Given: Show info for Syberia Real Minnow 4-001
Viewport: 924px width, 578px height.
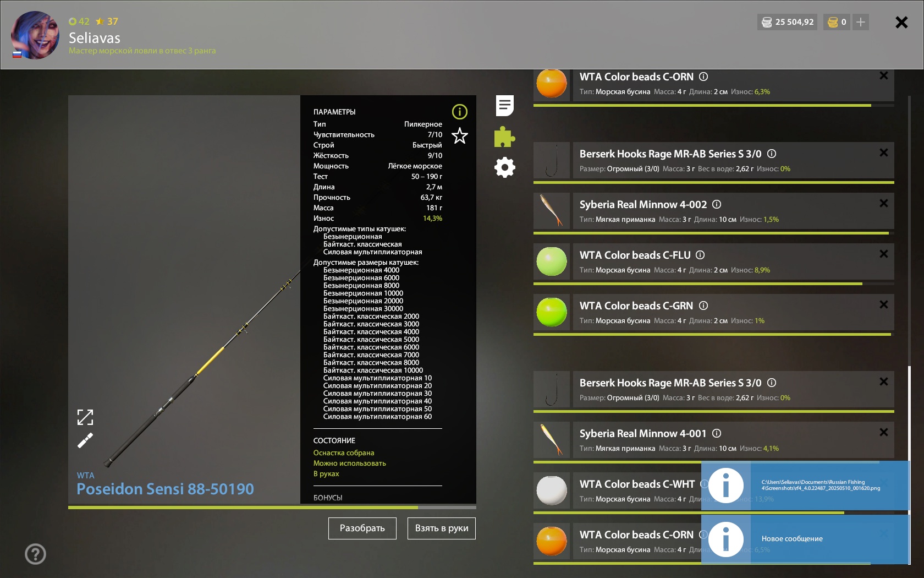Looking at the screenshot, I should pos(717,433).
